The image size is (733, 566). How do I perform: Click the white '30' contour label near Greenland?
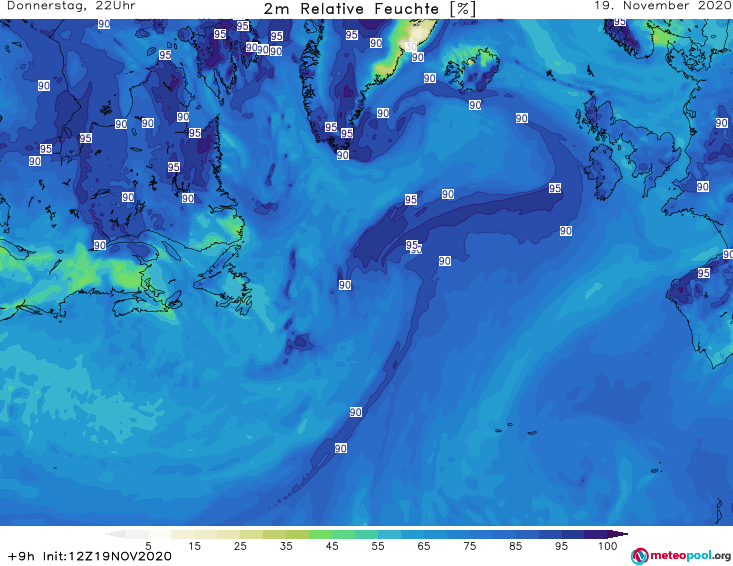point(410,46)
